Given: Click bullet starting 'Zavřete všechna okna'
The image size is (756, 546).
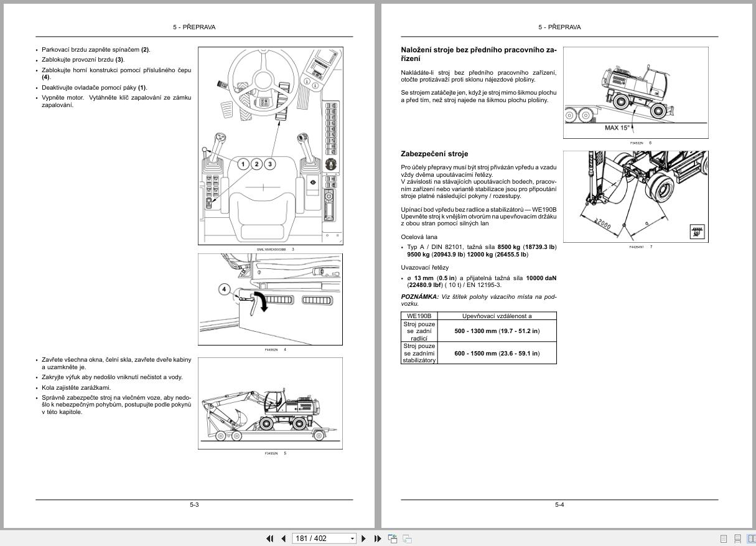Looking at the screenshot, I should pyautogui.click(x=116, y=364).
